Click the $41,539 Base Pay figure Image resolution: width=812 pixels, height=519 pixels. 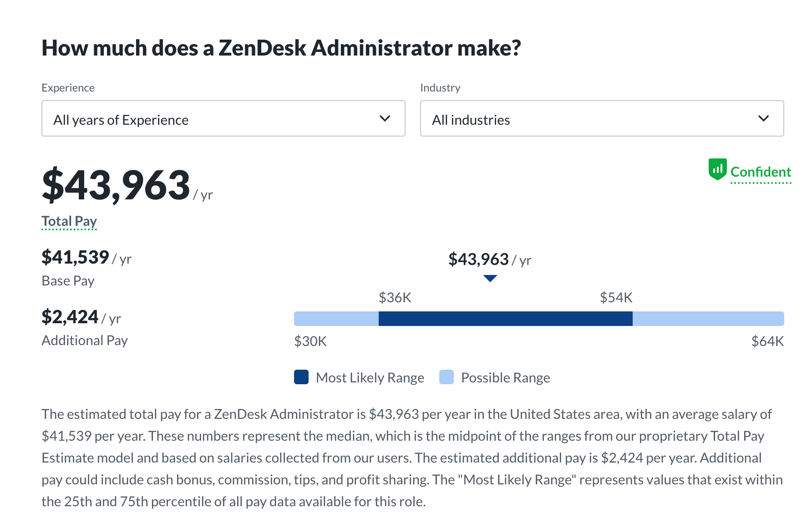click(x=76, y=258)
